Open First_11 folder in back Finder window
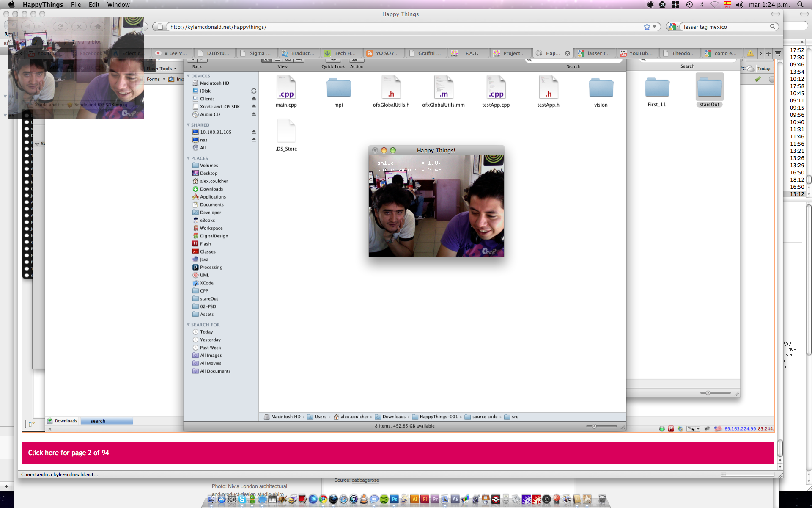Screen dimensions: 812x508 click(x=657, y=87)
